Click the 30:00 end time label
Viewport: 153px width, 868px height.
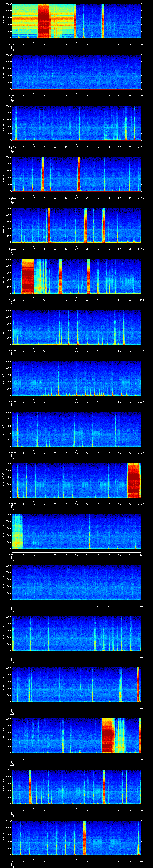141,402
